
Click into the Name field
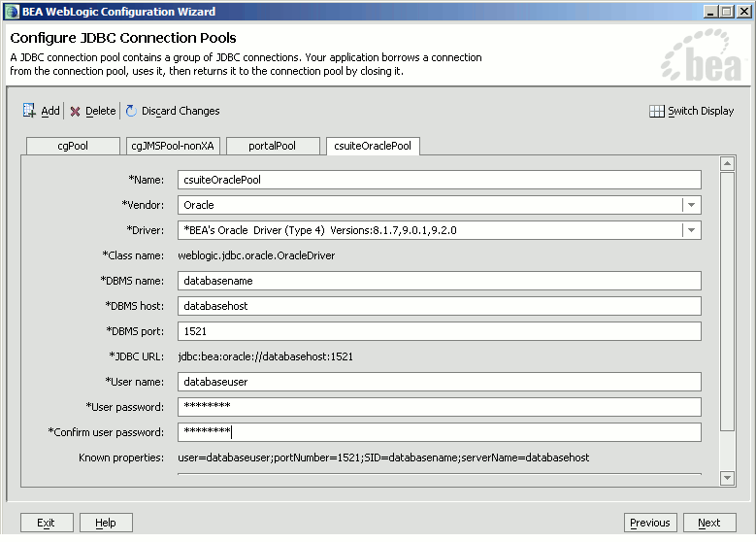coord(440,180)
